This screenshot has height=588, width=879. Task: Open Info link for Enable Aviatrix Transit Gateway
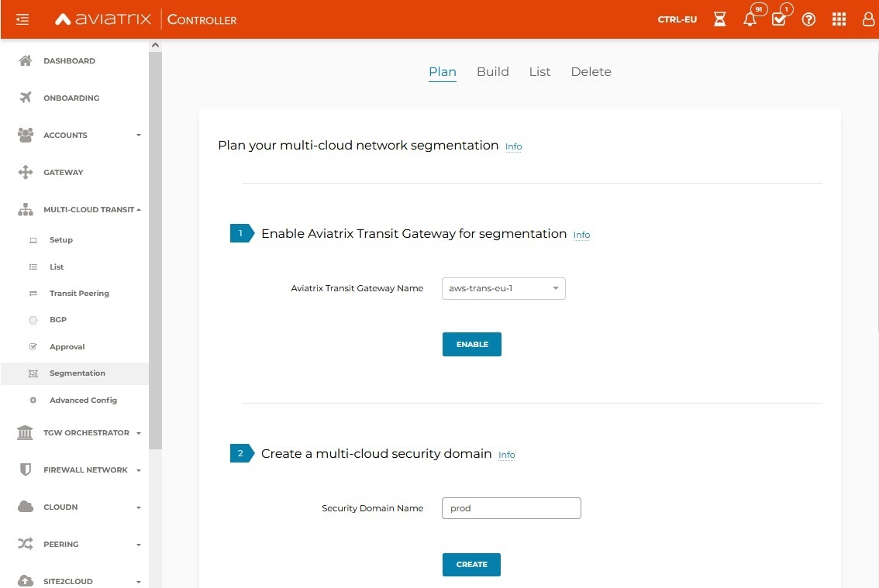coord(581,235)
